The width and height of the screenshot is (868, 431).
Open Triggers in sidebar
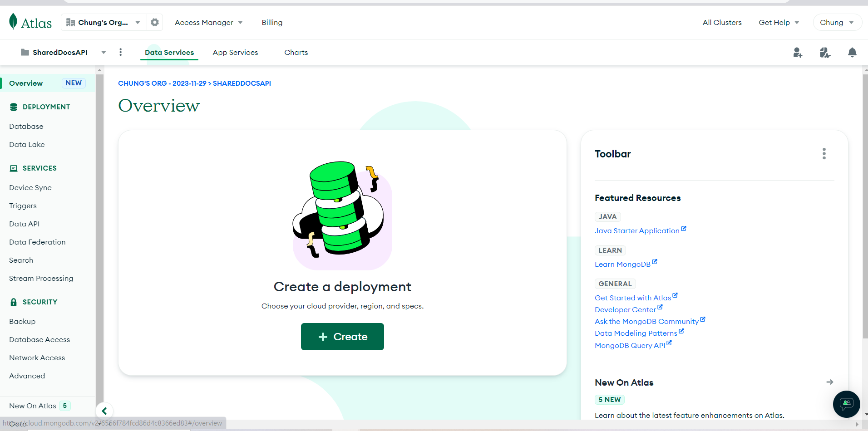pyautogui.click(x=23, y=206)
